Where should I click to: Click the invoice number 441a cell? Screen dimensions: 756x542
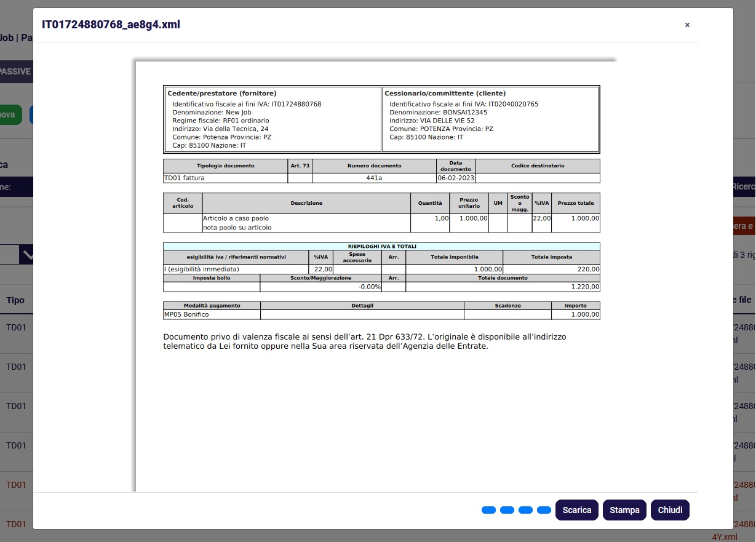tap(374, 178)
